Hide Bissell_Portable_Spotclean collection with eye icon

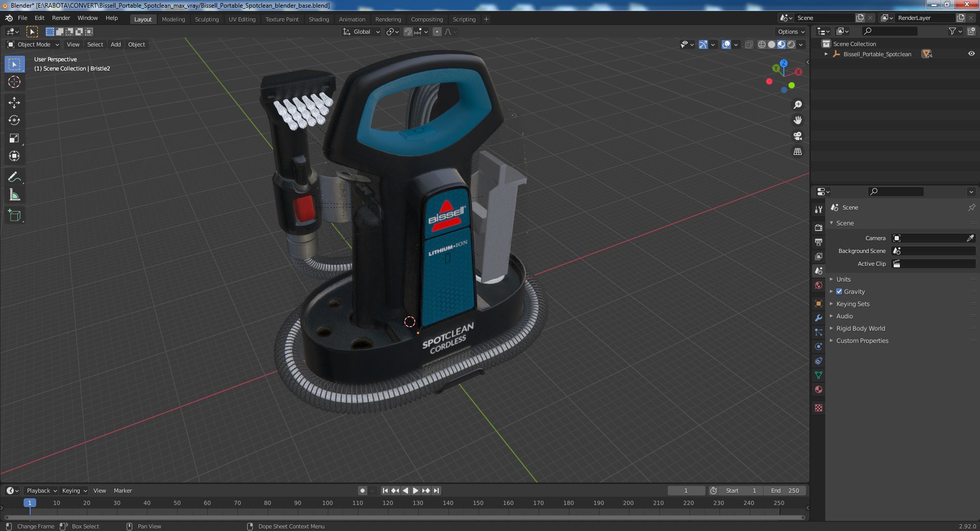[x=971, y=54]
